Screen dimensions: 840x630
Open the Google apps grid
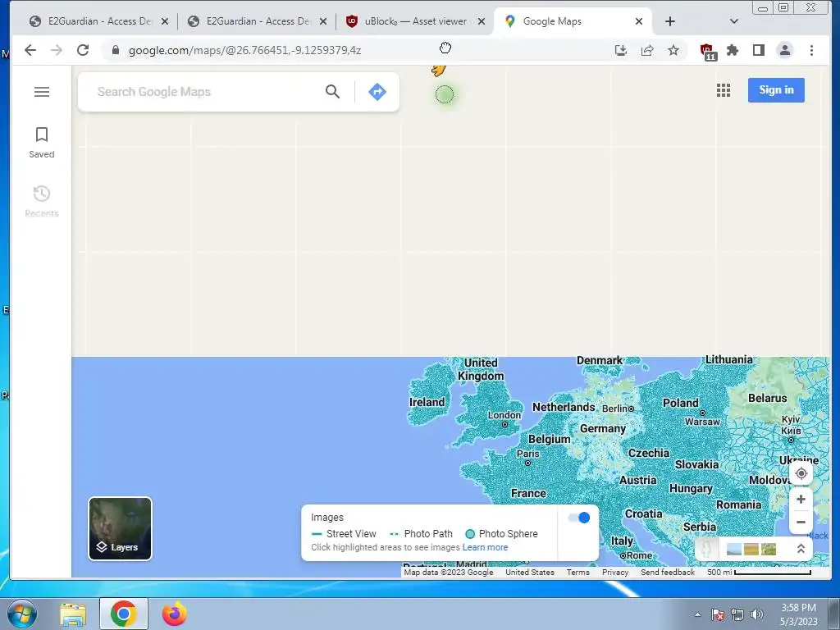tap(724, 90)
